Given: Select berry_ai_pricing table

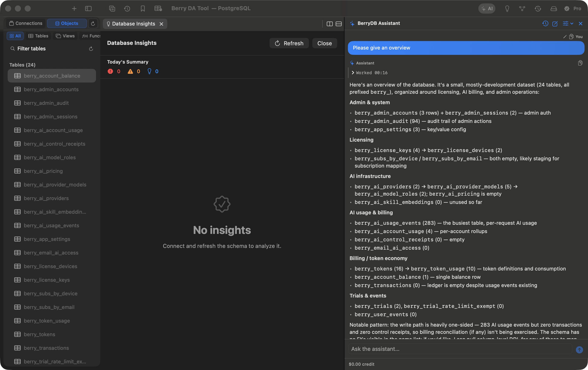Looking at the screenshot, I should coord(52,171).
